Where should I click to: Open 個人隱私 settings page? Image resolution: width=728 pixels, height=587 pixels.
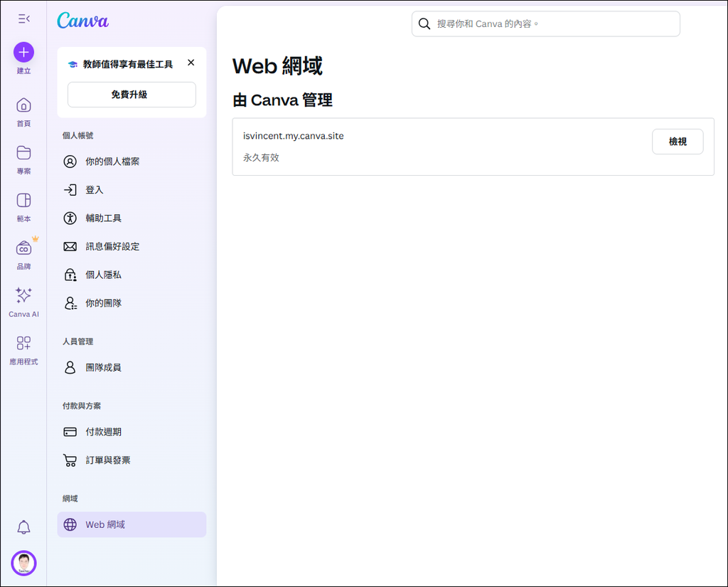coord(132,275)
